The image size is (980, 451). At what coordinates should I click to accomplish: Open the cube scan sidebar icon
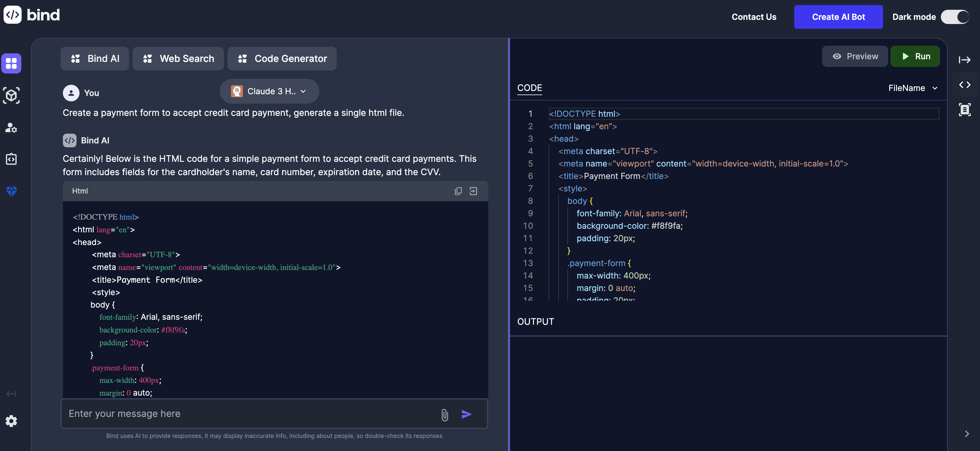click(x=11, y=95)
